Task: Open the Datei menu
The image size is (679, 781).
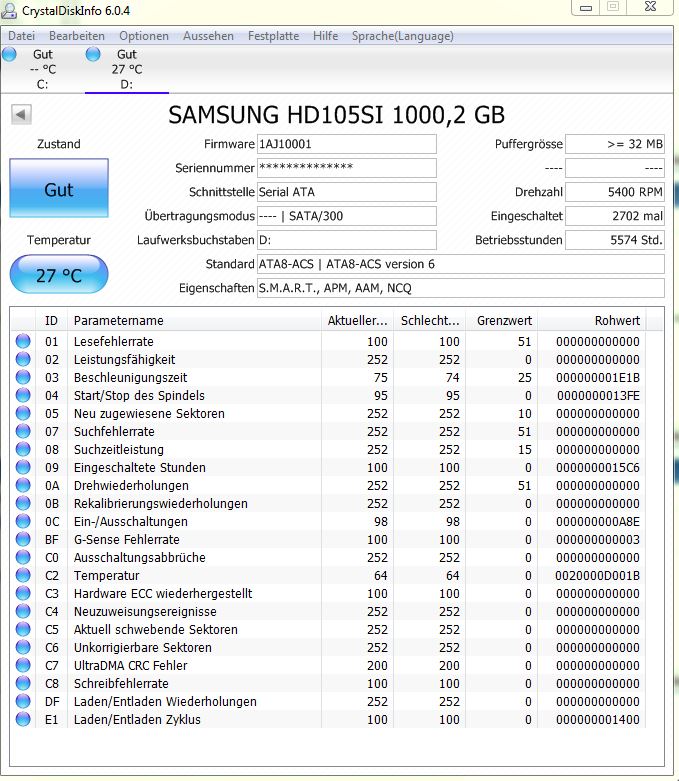Action: tap(21, 36)
